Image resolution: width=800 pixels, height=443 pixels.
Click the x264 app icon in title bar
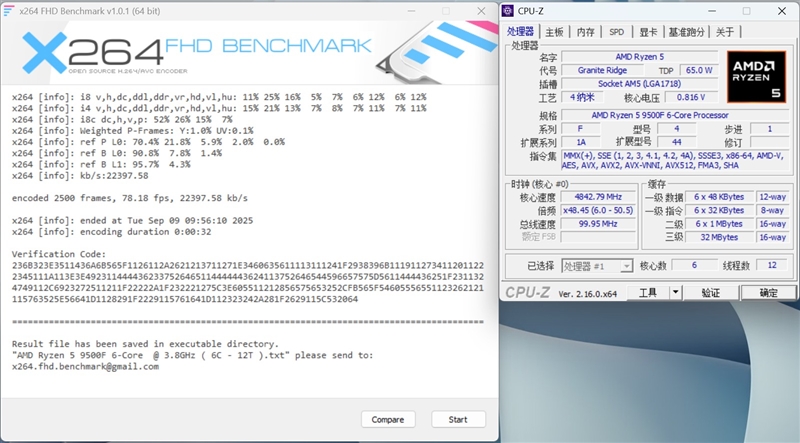pyautogui.click(x=11, y=10)
